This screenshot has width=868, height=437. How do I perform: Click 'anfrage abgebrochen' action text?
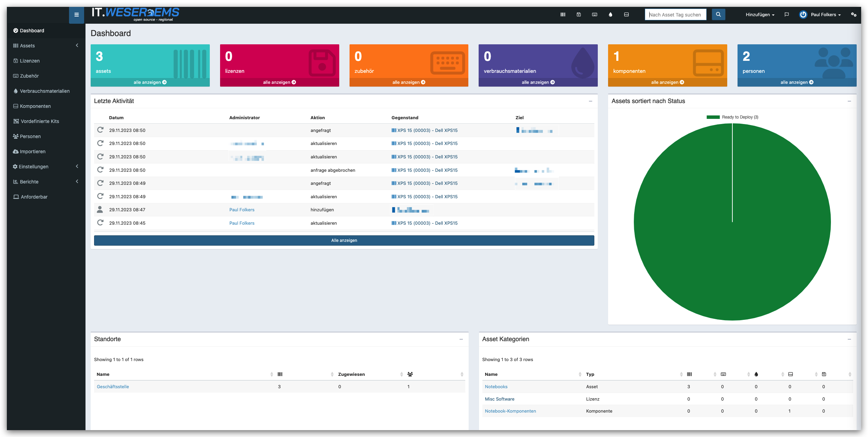[333, 170]
